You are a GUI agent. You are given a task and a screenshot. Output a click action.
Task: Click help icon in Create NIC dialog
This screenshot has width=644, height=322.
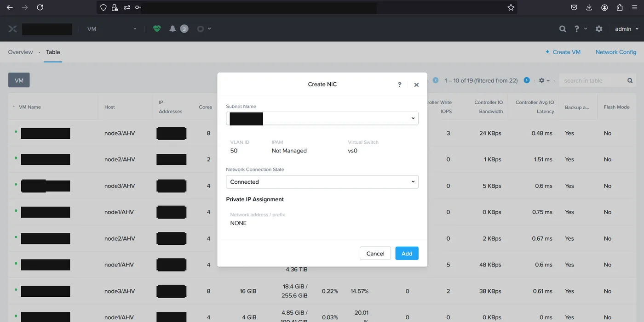pyautogui.click(x=399, y=85)
